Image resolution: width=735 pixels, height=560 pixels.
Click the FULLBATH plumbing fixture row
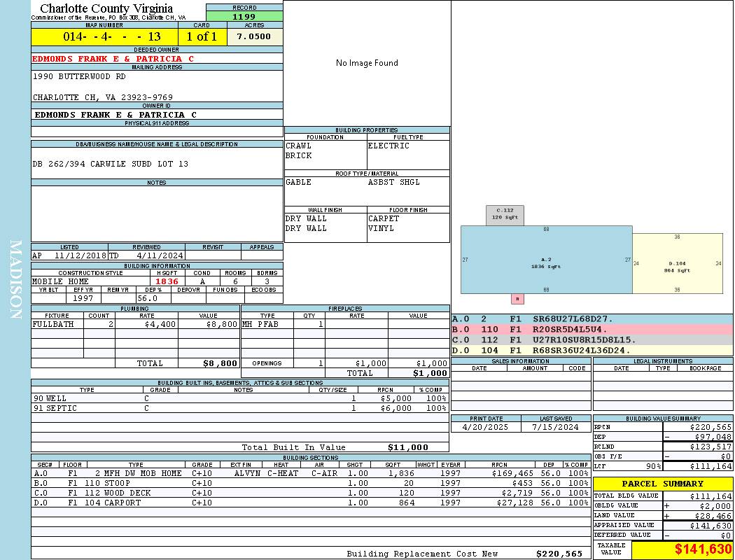pyautogui.click(x=136, y=324)
